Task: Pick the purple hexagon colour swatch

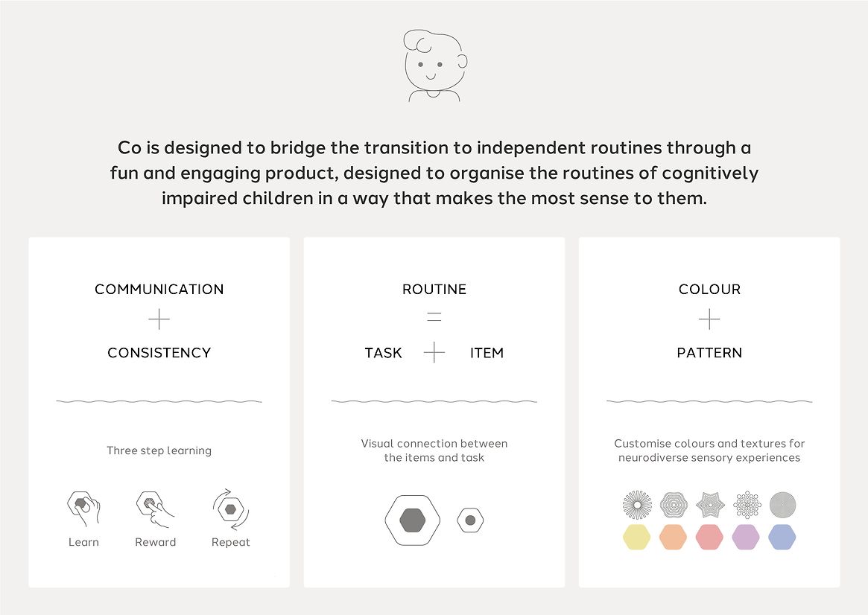Action: pos(746,537)
